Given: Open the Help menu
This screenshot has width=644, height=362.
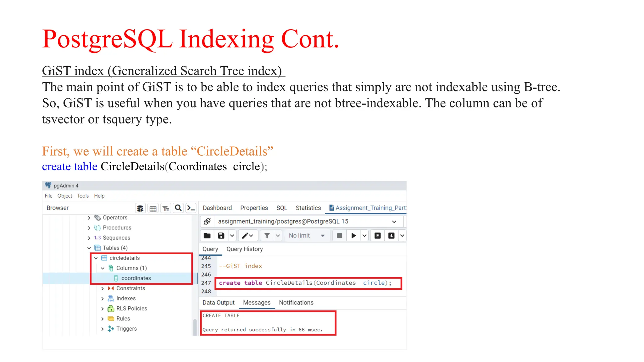Looking at the screenshot, I should click(99, 196).
